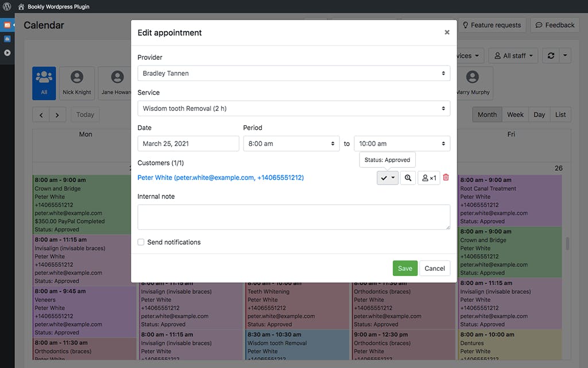The width and height of the screenshot is (588, 368).
Task: Delete customer with red trash icon
Action: coord(446,178)
